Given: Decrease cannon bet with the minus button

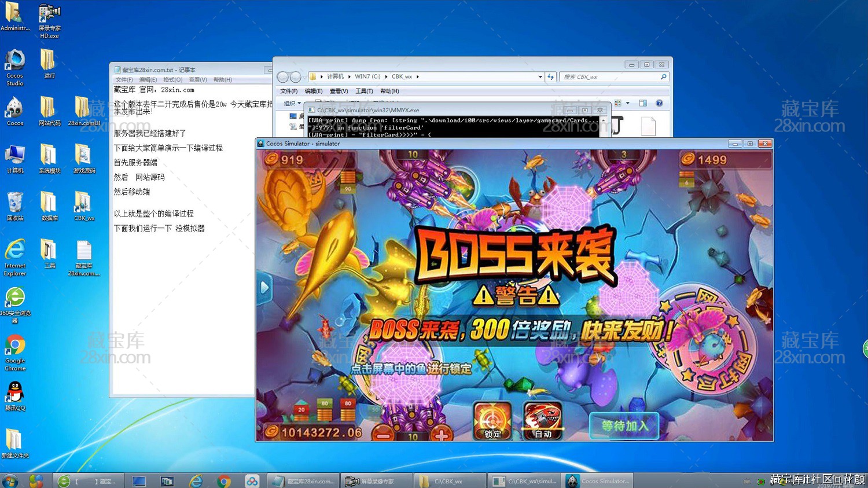Looking at the screenshot, I should pyautogui.click(x=382, y=434).
